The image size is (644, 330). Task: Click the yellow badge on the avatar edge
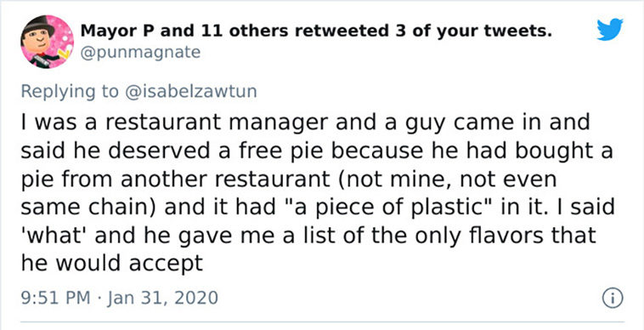click(x=62, y=54)
